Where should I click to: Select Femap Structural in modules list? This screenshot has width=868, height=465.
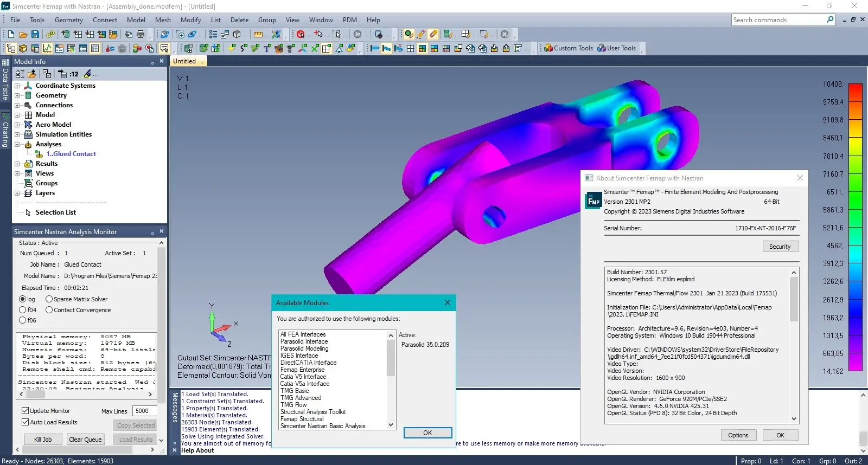click(302, 419)
